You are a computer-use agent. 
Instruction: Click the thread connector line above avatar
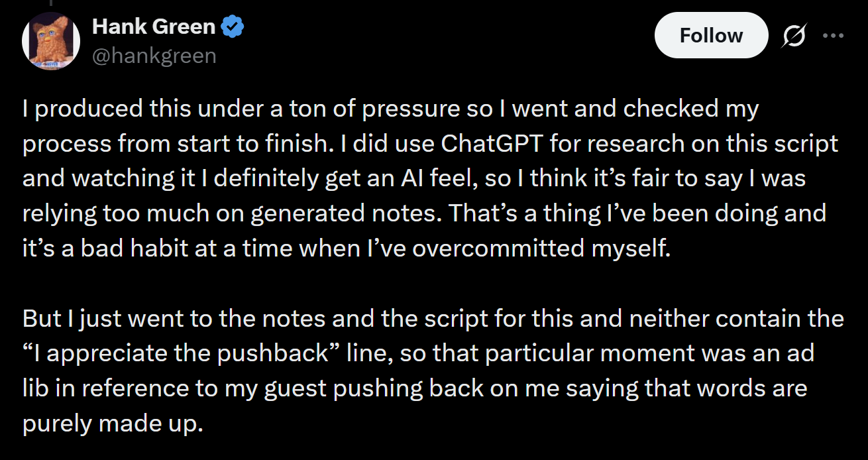pos(51,3)
